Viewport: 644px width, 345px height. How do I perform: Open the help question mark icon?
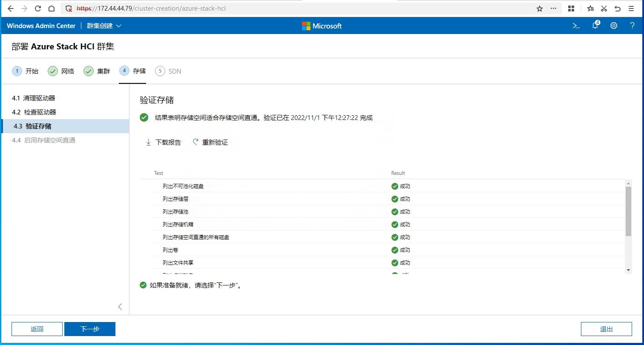pos(632,26)
